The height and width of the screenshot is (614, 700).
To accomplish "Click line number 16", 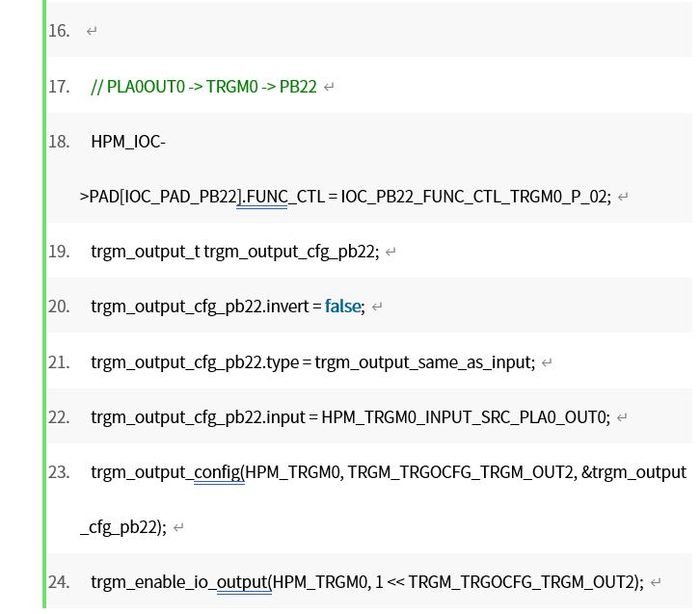I will (x=59, y=31).
